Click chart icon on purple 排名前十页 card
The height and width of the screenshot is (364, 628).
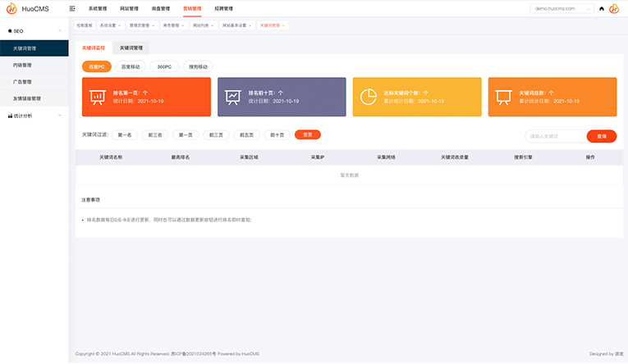[x=233, y=97]
